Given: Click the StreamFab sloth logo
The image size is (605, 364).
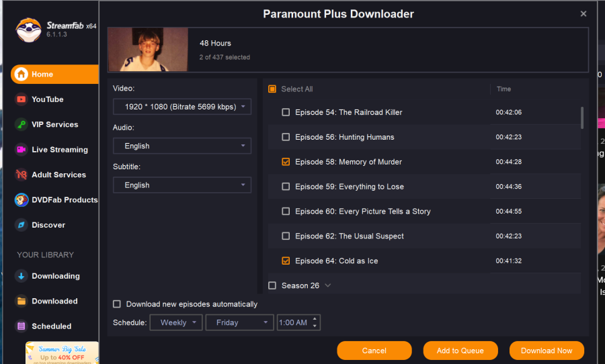Looking at the screenshot, I should 28,30.
